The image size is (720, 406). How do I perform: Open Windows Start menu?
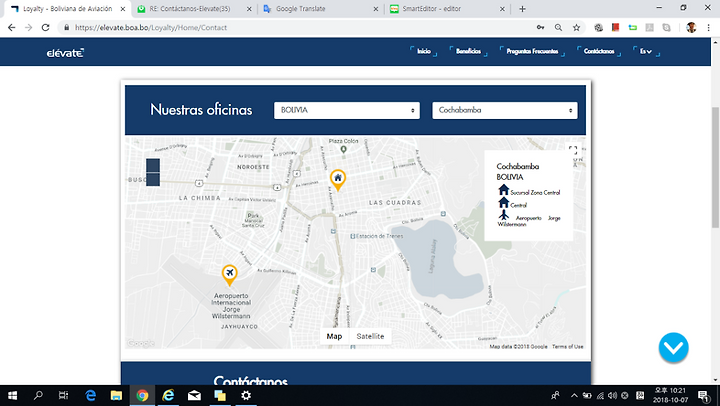12,395
